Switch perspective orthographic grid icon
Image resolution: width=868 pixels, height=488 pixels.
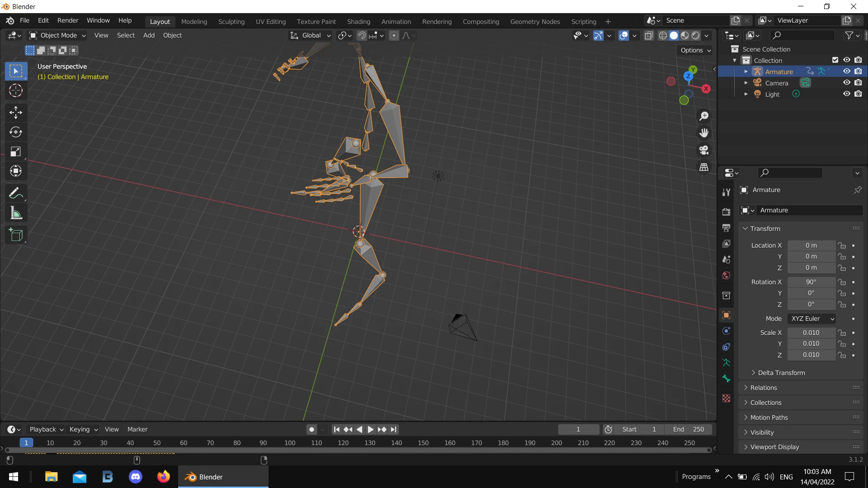point(704,167)
